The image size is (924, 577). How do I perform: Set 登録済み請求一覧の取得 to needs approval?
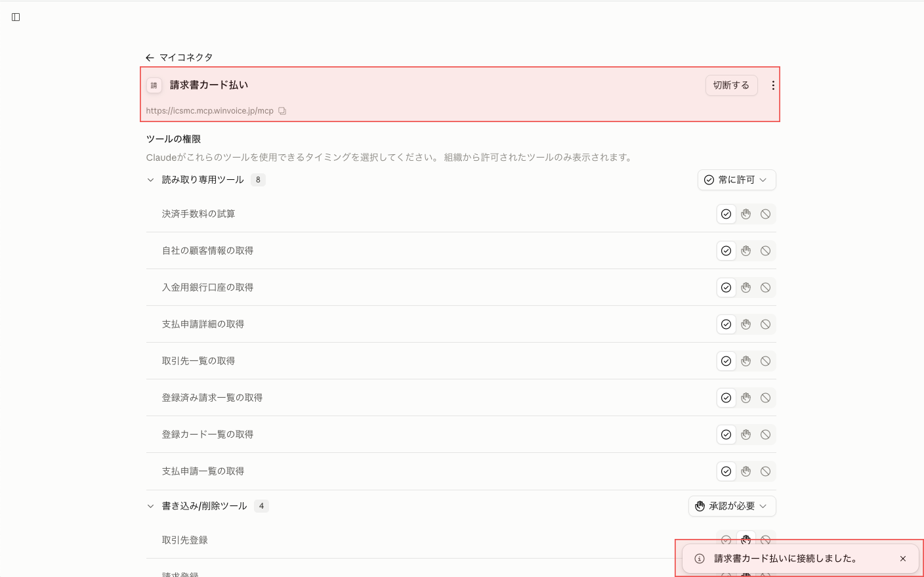pos(745,398)
